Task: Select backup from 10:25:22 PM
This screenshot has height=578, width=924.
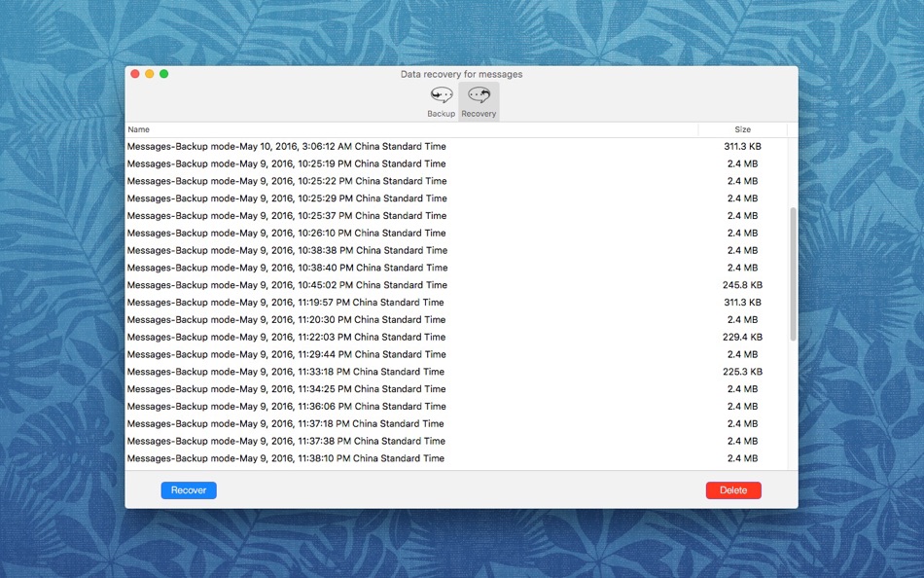Action: point(457,181)
